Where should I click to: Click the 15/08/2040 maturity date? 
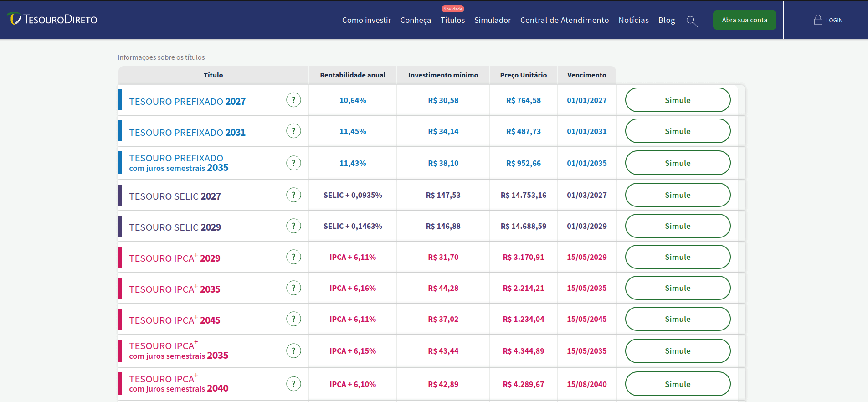tap(587, 384)
